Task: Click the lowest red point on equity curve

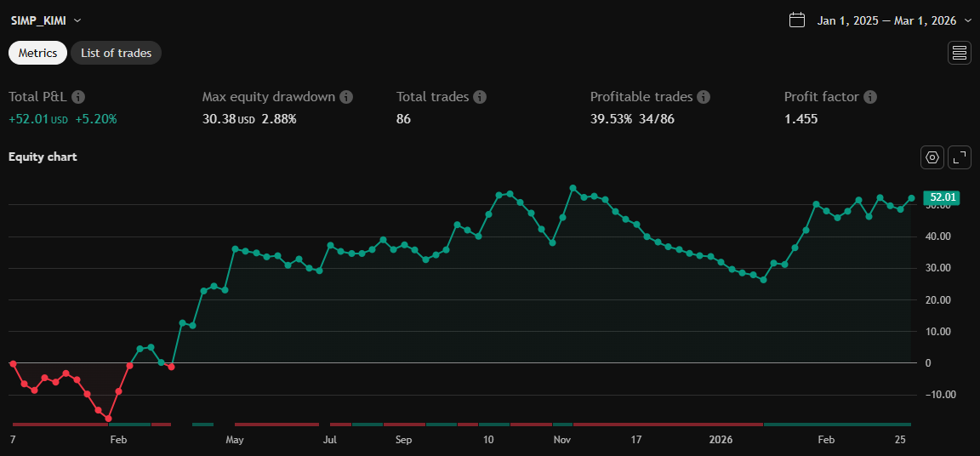Action: click(108, 419)
